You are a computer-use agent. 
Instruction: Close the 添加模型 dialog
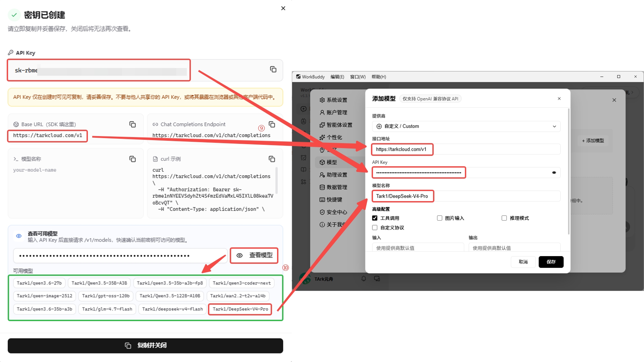tap(559, 99)
